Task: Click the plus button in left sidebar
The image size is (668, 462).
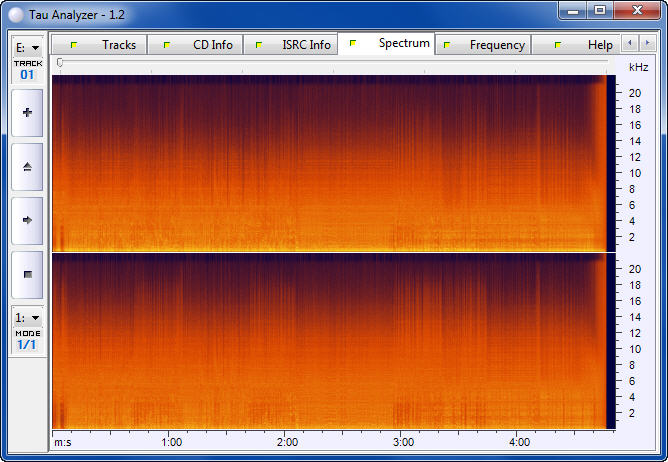Action: pos(27,113)
